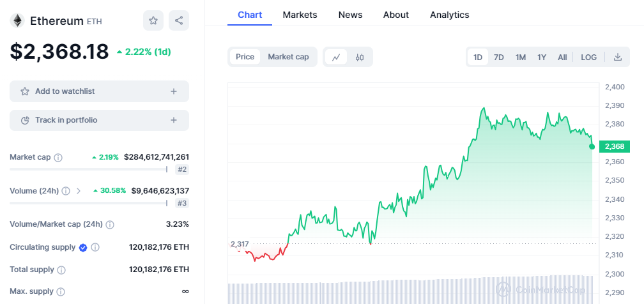
Task: Go to the About tab
Action: 396,15
